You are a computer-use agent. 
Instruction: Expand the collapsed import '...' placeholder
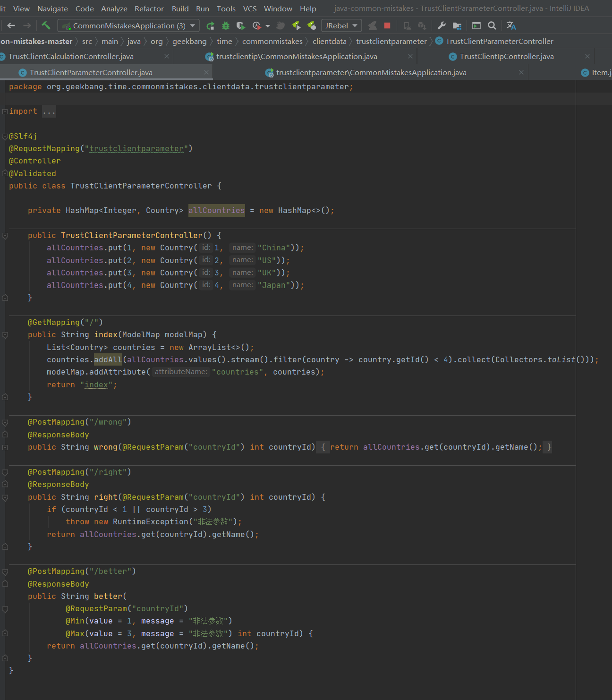[x=49, y=111]
